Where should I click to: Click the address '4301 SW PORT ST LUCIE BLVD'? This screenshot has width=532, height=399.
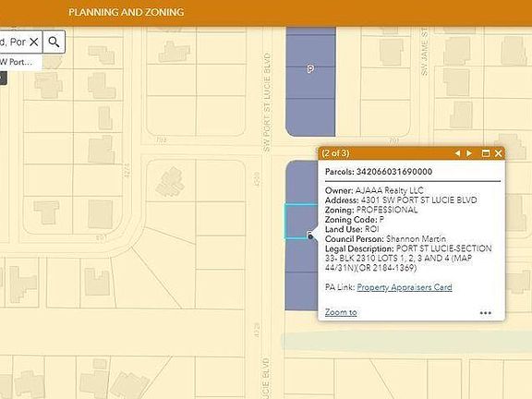(x=418, y=200)
